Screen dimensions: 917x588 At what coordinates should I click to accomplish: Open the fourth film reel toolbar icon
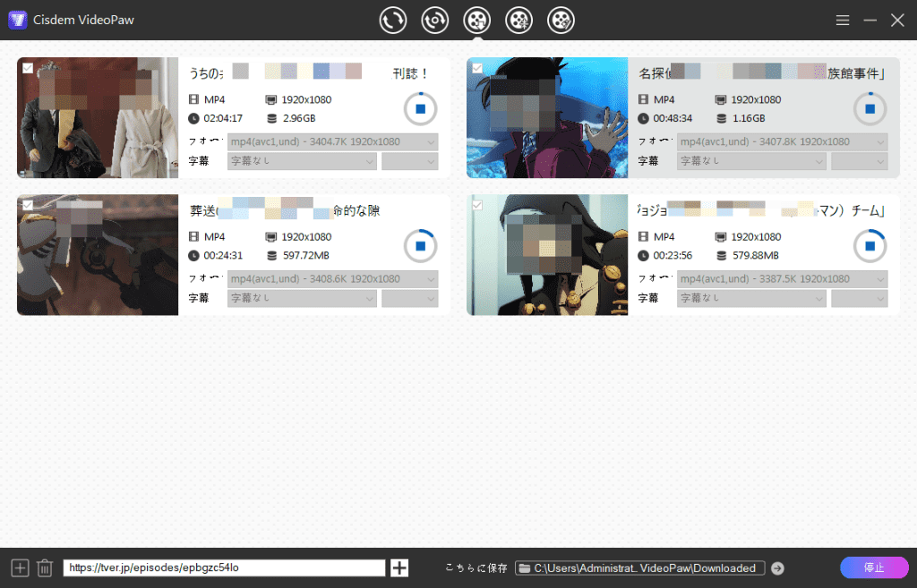[x=518, y=20]
